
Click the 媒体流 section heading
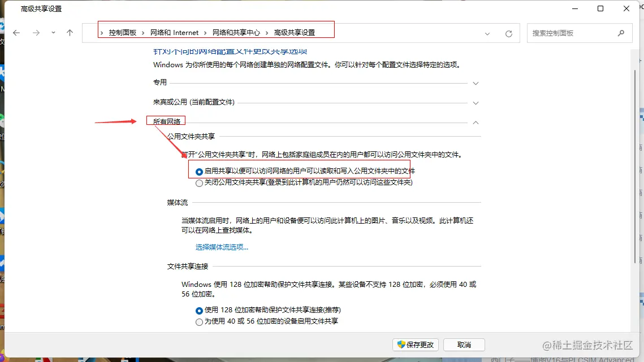178,202
